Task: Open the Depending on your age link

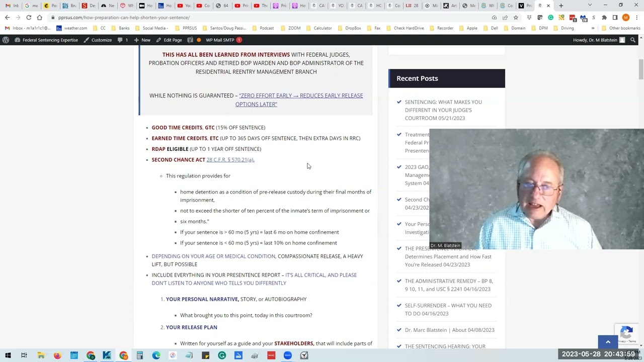Action: [213, 256]
